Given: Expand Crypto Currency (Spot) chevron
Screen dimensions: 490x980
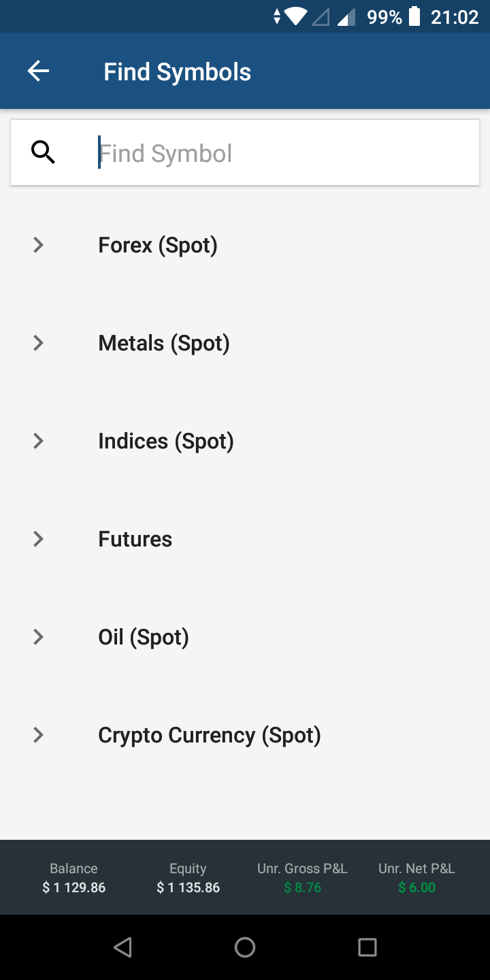Looking at the screenshot, I should pos(39,735).
